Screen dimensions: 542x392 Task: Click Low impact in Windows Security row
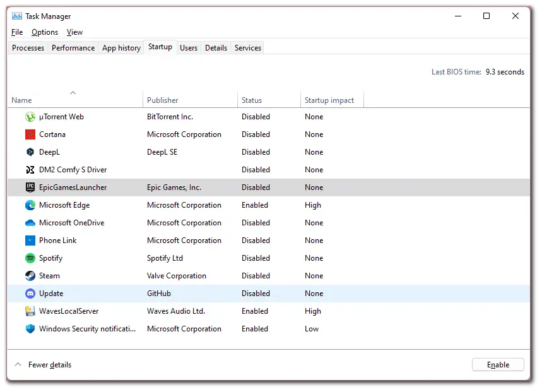pyautogui.click(x=312, y=329)
